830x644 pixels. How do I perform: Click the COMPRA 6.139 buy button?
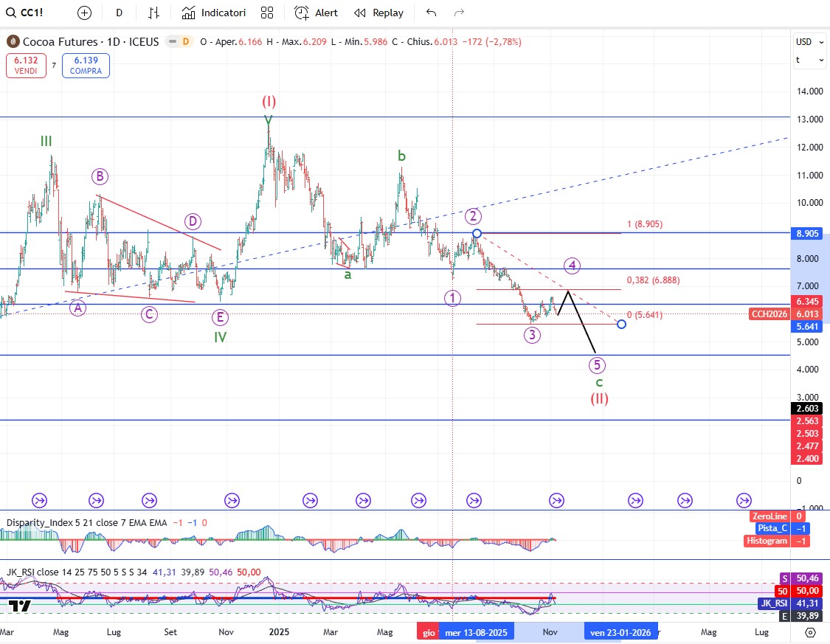tap(86, 66)
